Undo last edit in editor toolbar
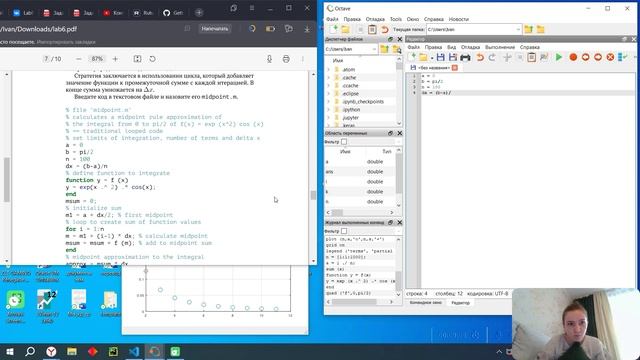The width and height of the screenshot is (640, 360). point(480,57)
